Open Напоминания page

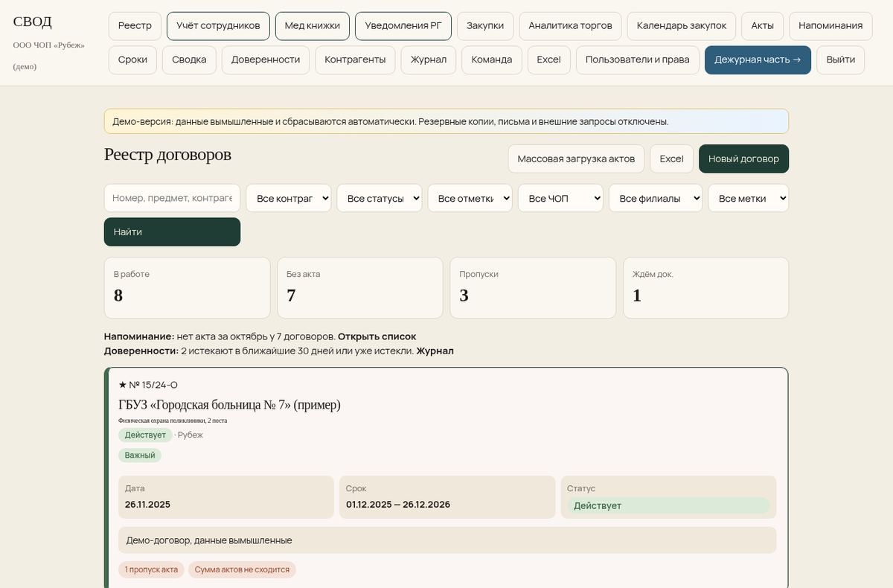(830, 25)
